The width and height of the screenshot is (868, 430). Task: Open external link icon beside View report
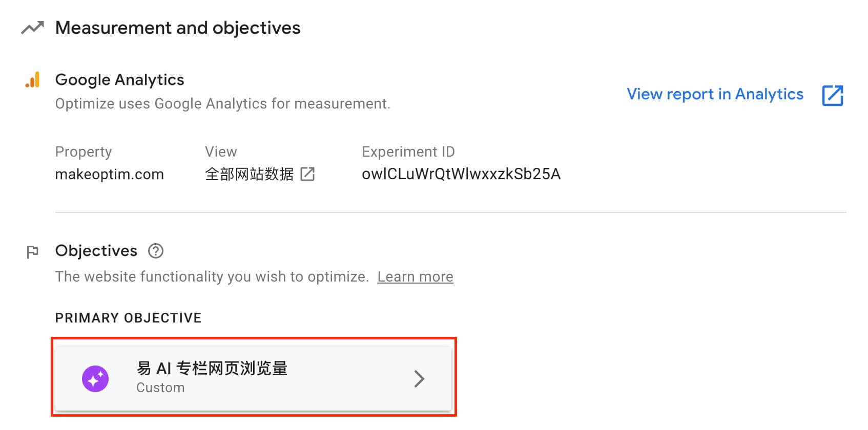pyautogui.click(x=832, y=95)
